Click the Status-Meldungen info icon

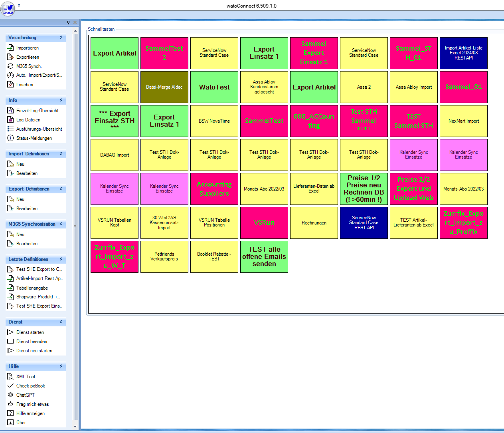point(11,138)
